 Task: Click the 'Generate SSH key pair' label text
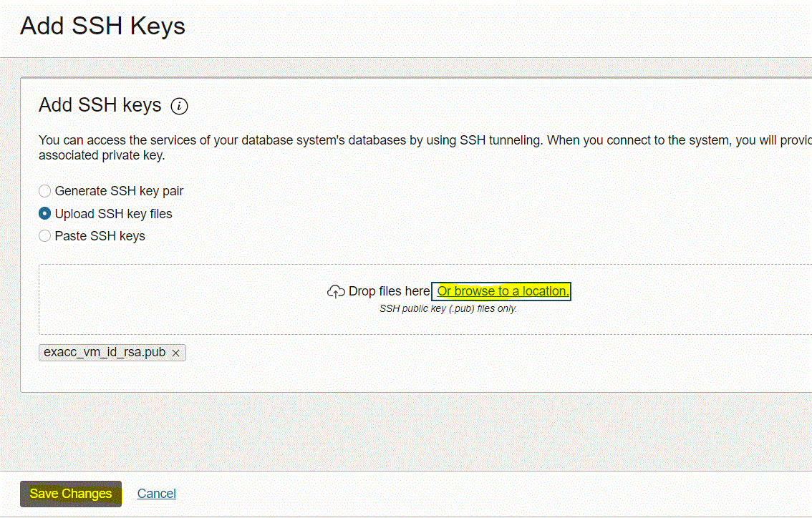click(119, 191)
